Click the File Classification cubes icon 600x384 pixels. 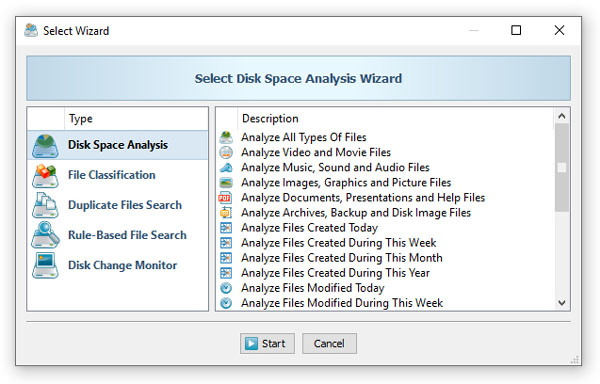click(46, 176)
